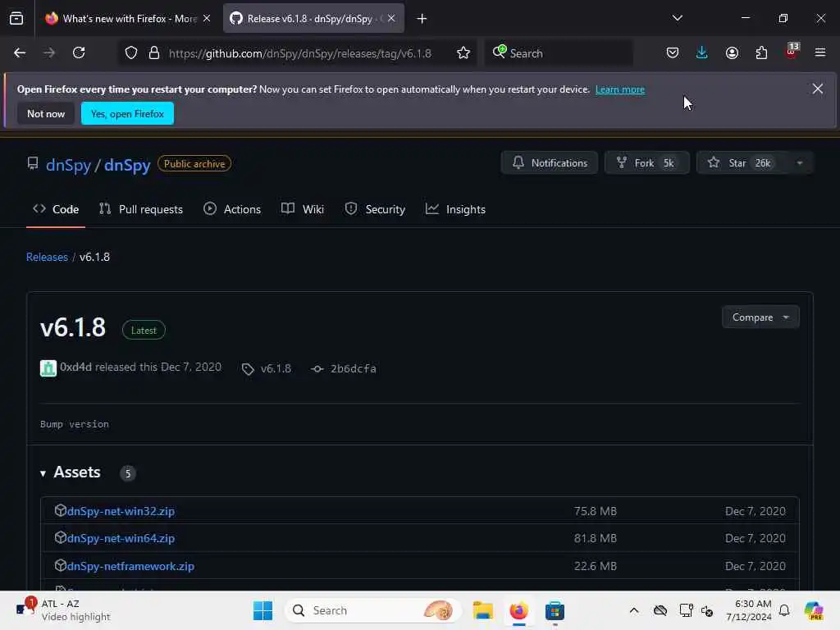Click the extension icon with 13 badge
The image size is (840, 630).
click(x=792, y=52)
